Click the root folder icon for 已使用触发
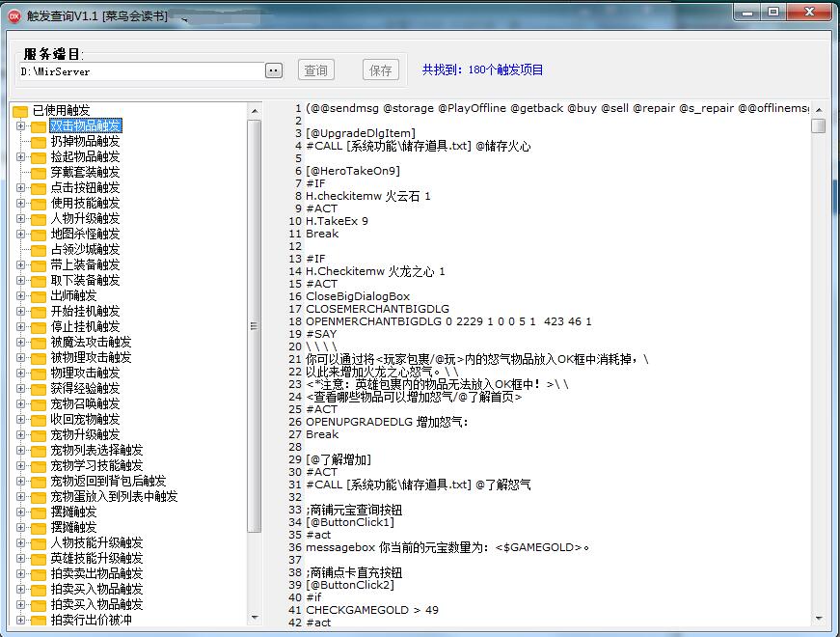Viewport: 840px width, 637px height. [x=20, y=111]
